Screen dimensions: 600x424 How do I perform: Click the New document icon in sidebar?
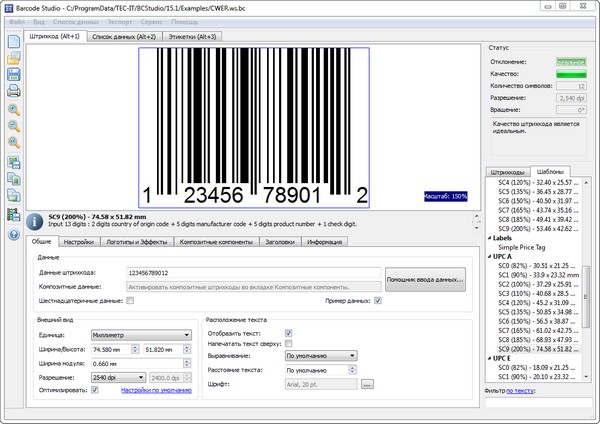click(14, 43)
